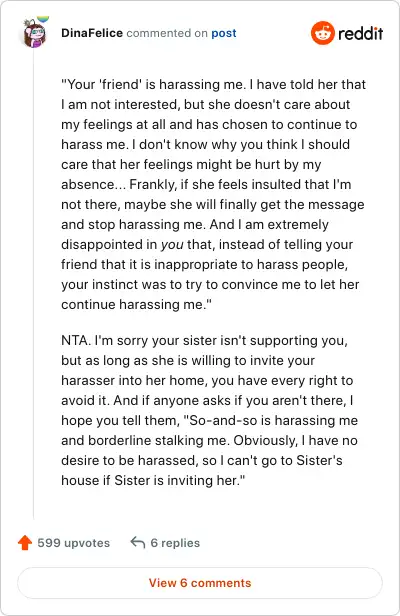This screenshot has height=616, width=400.
Task: Click the orange upvote arrow icon
Action: coord(25,543)
